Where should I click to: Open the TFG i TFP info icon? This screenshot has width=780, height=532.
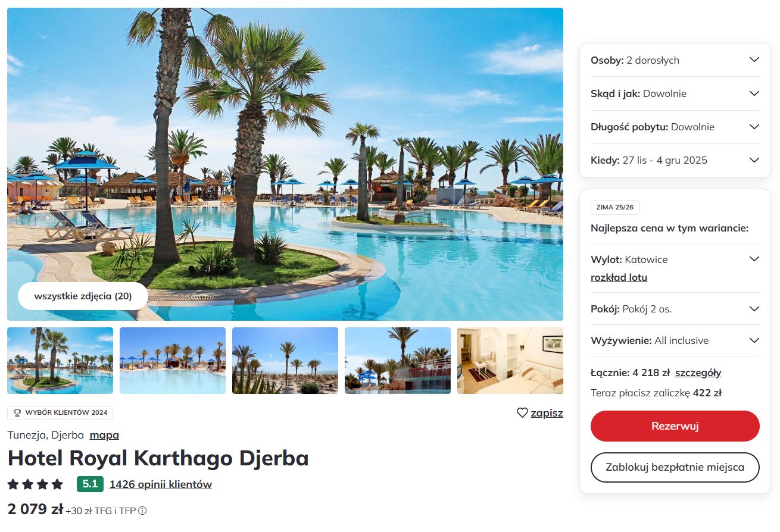142,511
